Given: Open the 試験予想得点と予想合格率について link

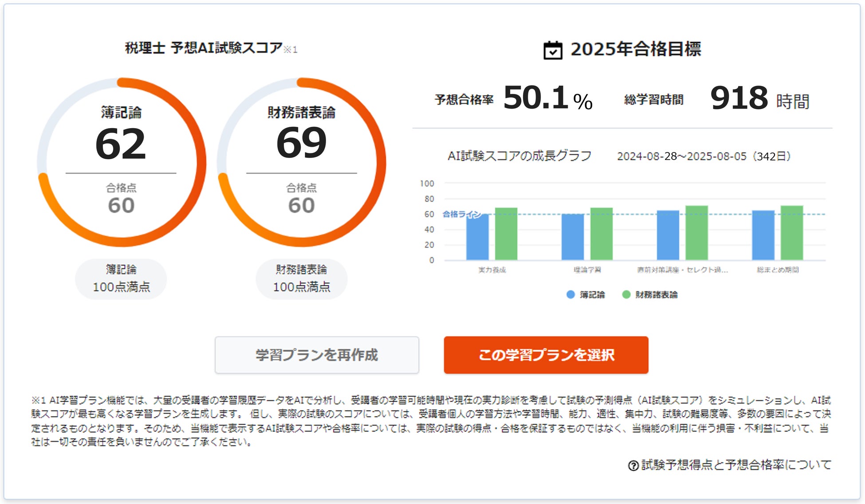Looking at the screenshot, I should click(736, 465).
